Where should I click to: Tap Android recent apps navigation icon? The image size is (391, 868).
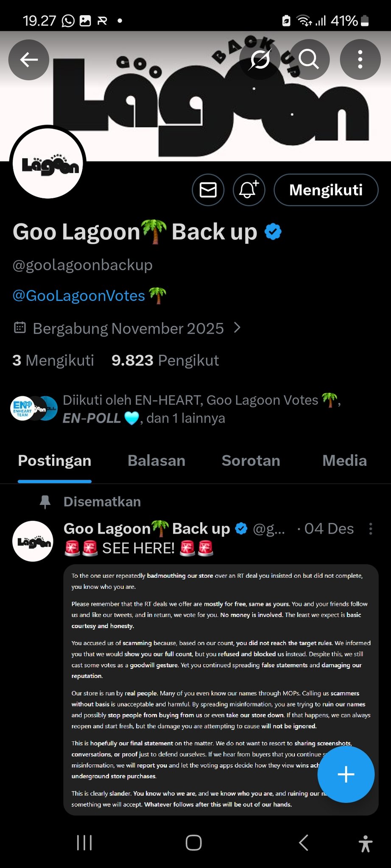pos(84,843)
